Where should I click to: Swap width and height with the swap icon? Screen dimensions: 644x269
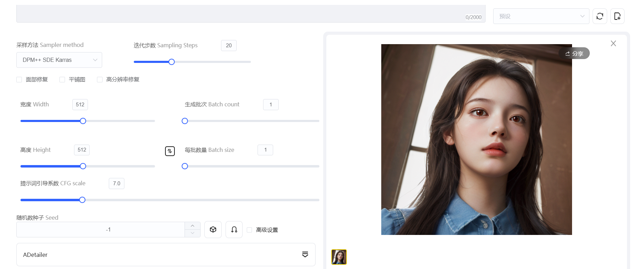pos(170,151)
